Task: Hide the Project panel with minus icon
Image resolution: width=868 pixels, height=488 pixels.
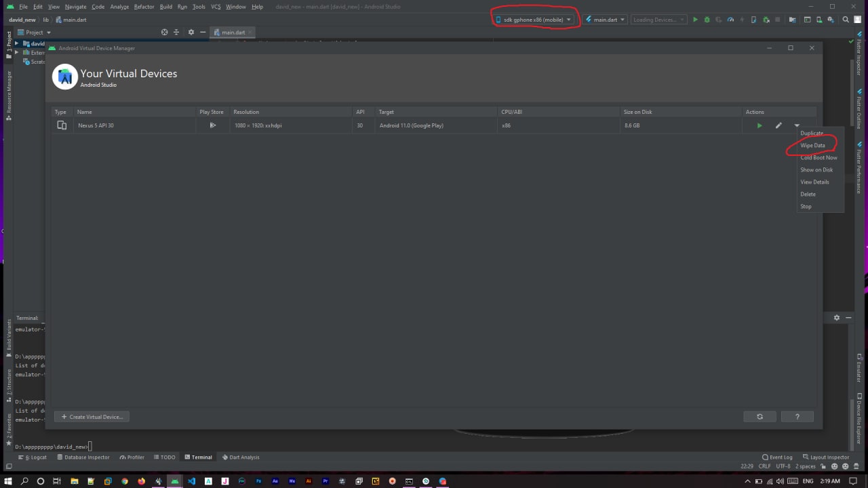Action: pos(203,33)
